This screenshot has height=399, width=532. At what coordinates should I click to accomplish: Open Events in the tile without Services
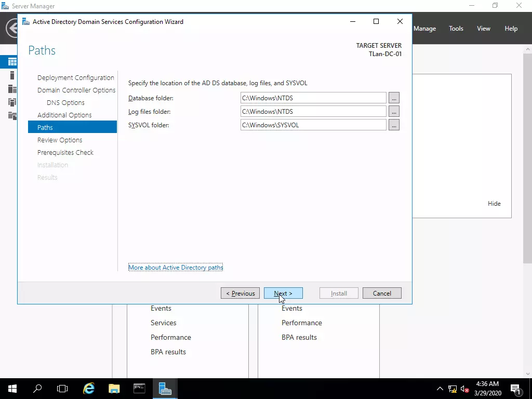coord(292,309)
